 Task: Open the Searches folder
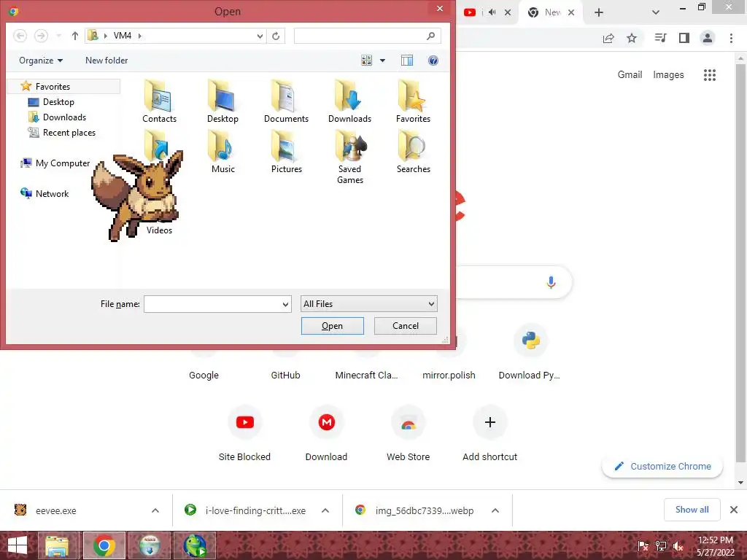[x=413, y=152]
